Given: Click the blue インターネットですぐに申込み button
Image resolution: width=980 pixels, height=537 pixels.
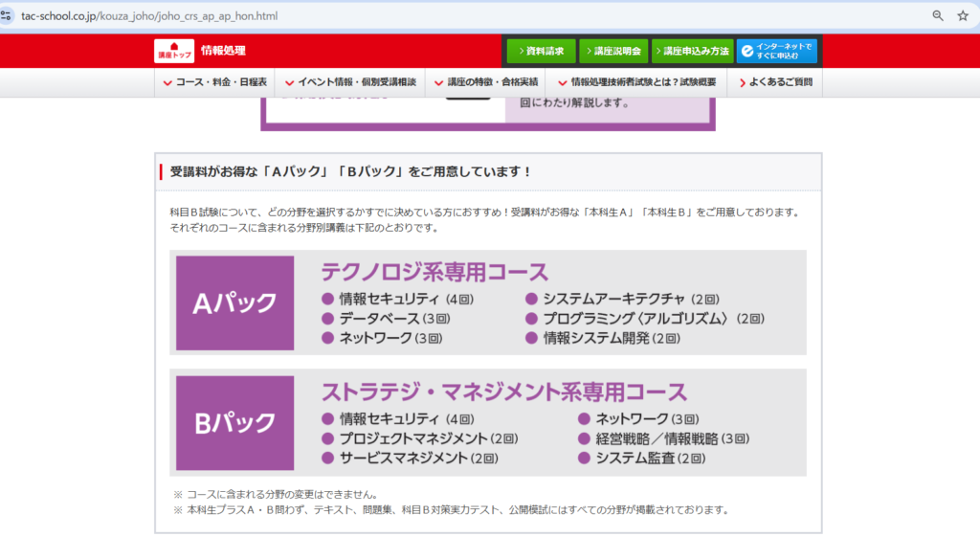Looking at the screenshot, I should point(776,51).
